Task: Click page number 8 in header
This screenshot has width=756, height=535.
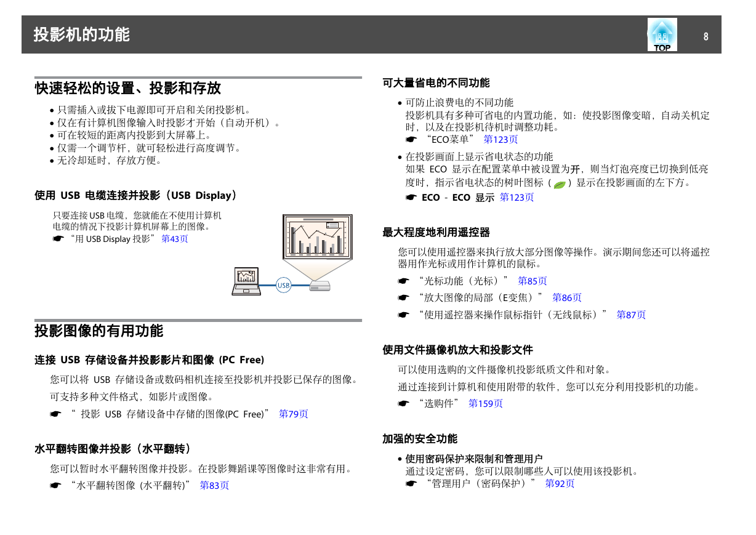Action: coord(706,36)
